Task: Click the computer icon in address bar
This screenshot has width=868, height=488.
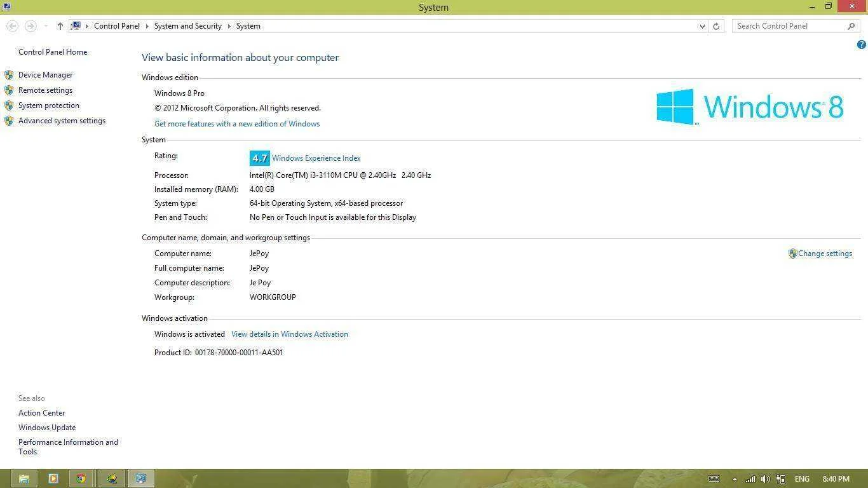Action: point(76,26)
